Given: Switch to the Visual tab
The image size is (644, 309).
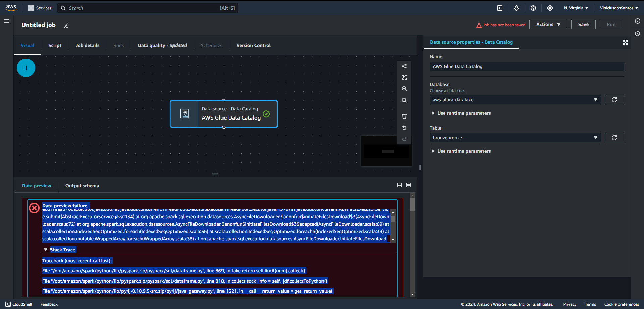Looking at the screenshot, I should (x=28, y=45).
